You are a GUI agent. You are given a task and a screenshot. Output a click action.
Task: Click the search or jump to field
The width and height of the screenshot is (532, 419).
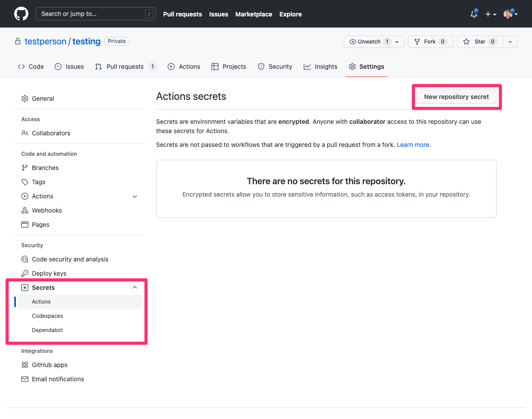(96, 14)
